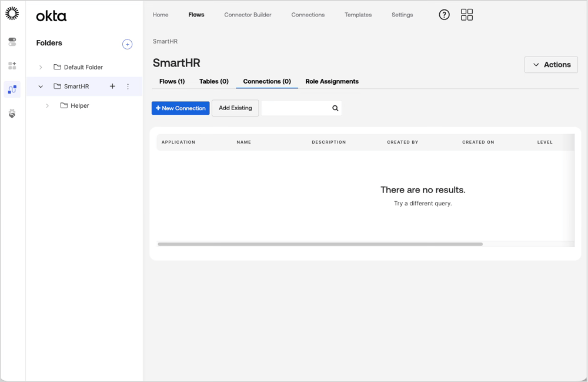Click the SmartHR page title
Viewport: 588px width, 382px height.
(x=176, y=62)
